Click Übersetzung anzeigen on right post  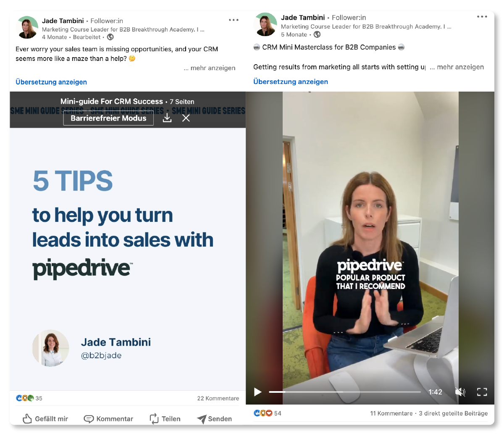[x=291, y=81]
